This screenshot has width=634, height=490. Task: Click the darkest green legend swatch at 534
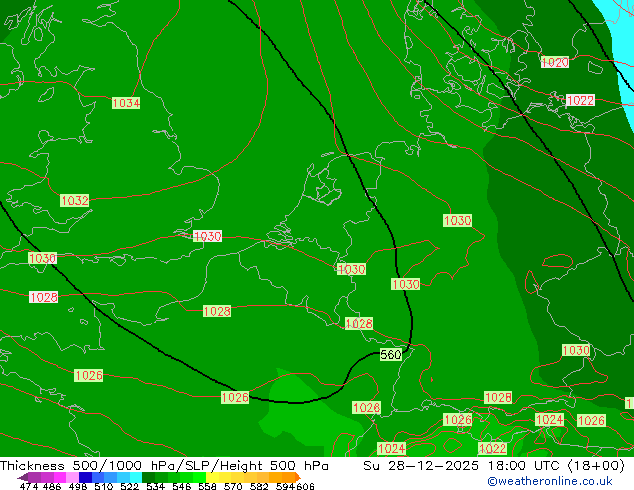[x=149, y=477]
